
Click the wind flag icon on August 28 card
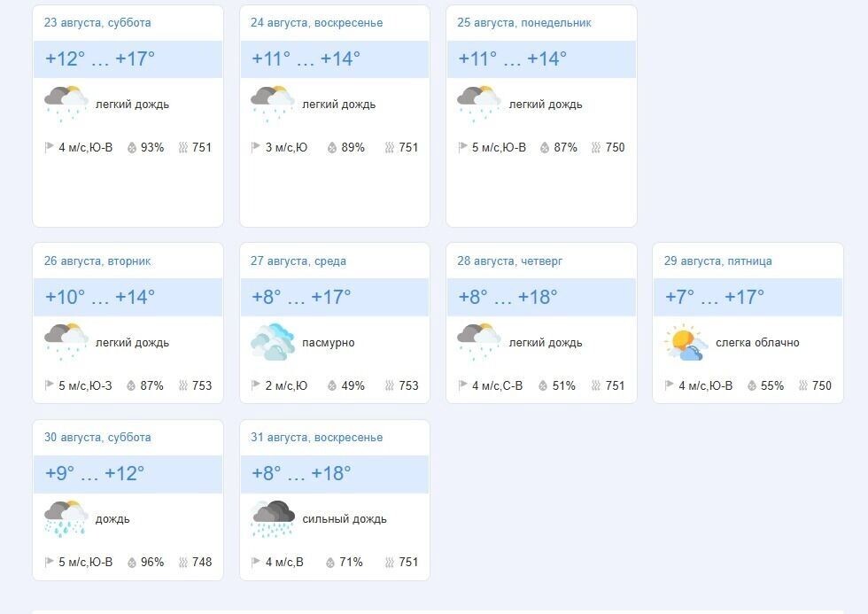[461, 385]
